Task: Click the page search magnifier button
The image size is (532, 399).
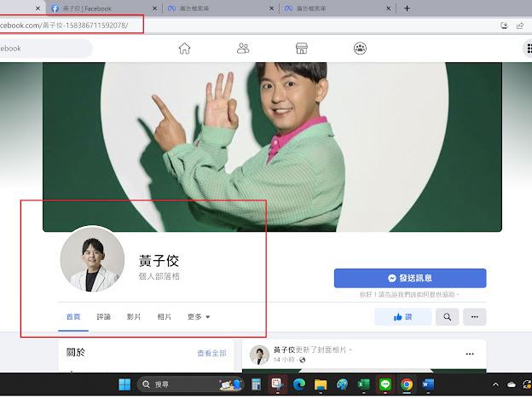Action: pyautogui.click(x=447, y=317)
